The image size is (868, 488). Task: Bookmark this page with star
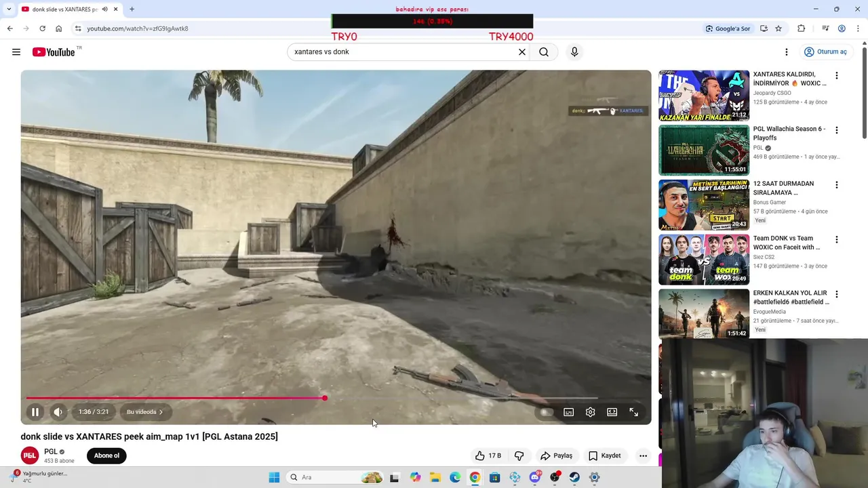tap(778, 28)
